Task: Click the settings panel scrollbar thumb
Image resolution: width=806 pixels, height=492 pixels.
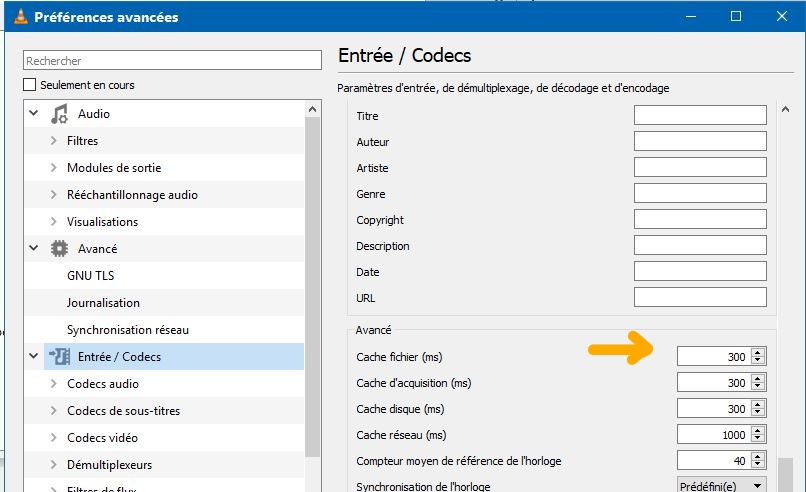Action: 785,475
